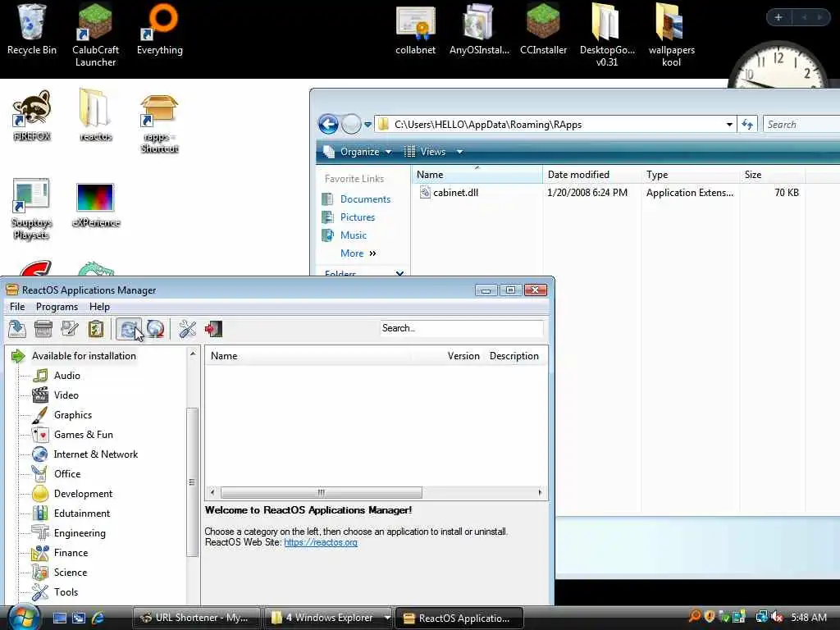
Task: Select the CalubCraft Launcher desktop icon
Action: click(95, 34)
